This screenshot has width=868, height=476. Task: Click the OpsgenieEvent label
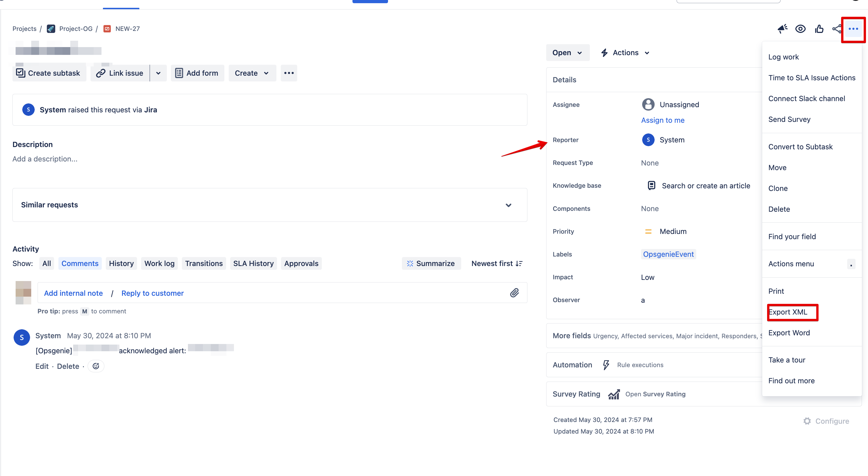click(x=668, y=254)
